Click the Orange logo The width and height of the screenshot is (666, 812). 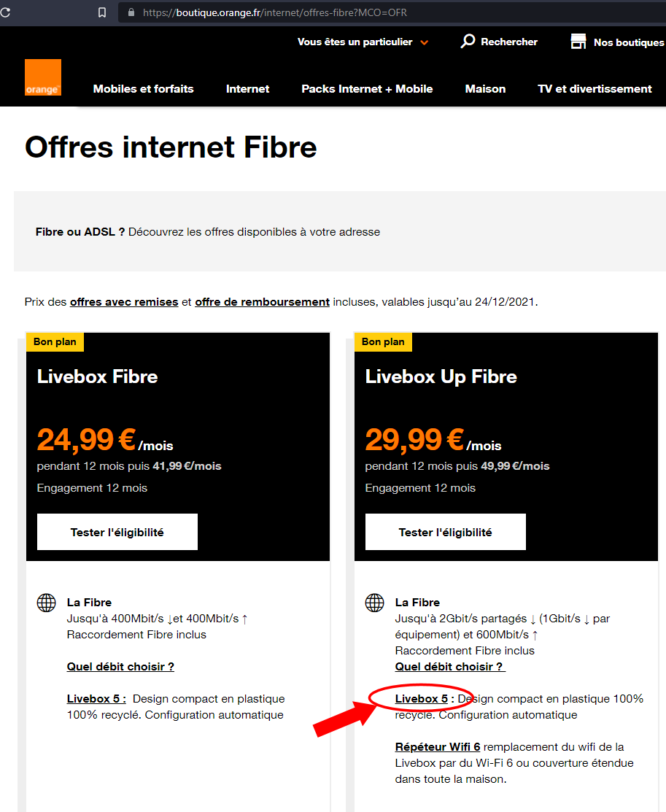click(x=43, y=77)
